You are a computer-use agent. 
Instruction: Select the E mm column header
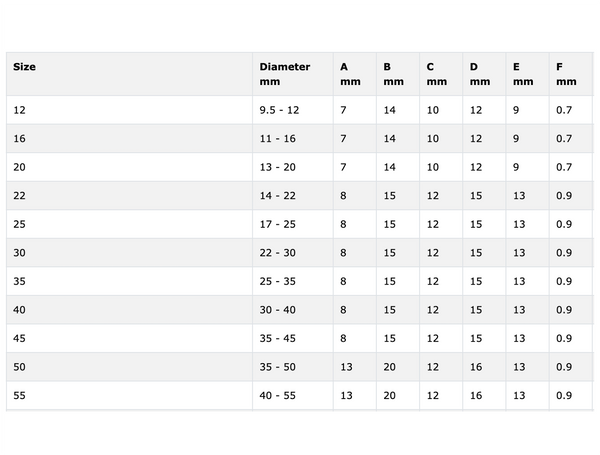click(x=522, y=74)
